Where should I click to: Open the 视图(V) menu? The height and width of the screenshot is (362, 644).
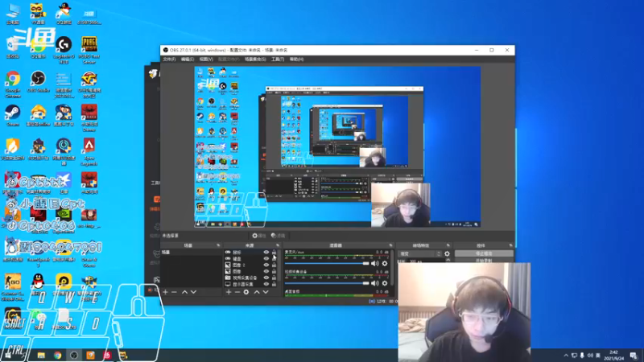pyautogui.click(x=206, y=60)
